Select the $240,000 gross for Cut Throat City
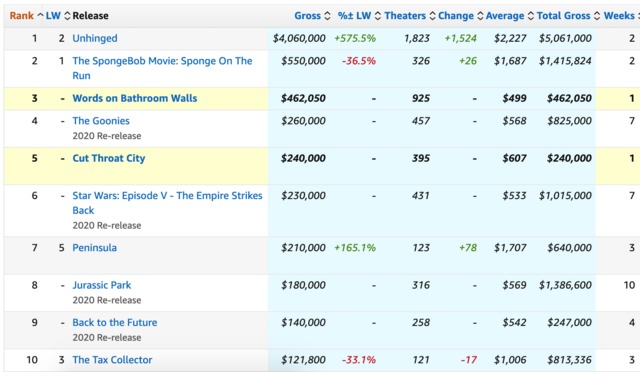Screen dimensions: 640x372 [x=303, y=158]
